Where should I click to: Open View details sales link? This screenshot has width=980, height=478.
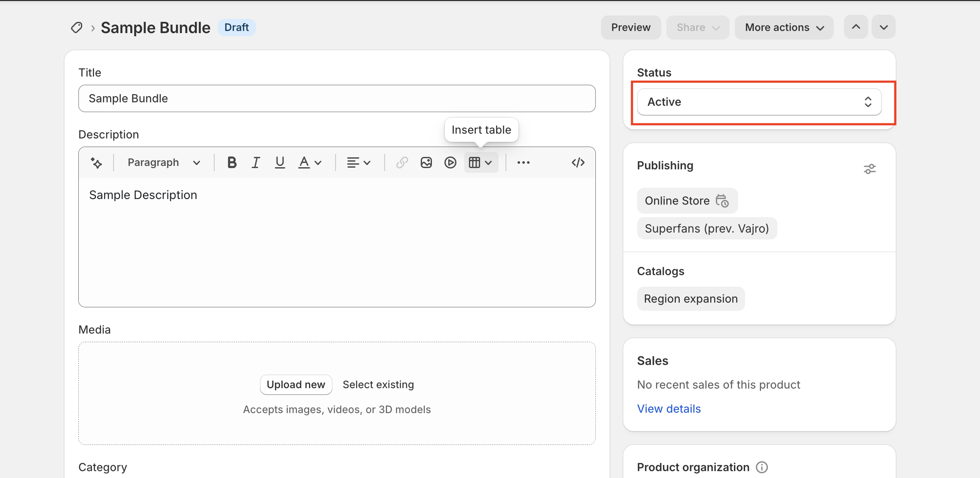coord(669,409)
